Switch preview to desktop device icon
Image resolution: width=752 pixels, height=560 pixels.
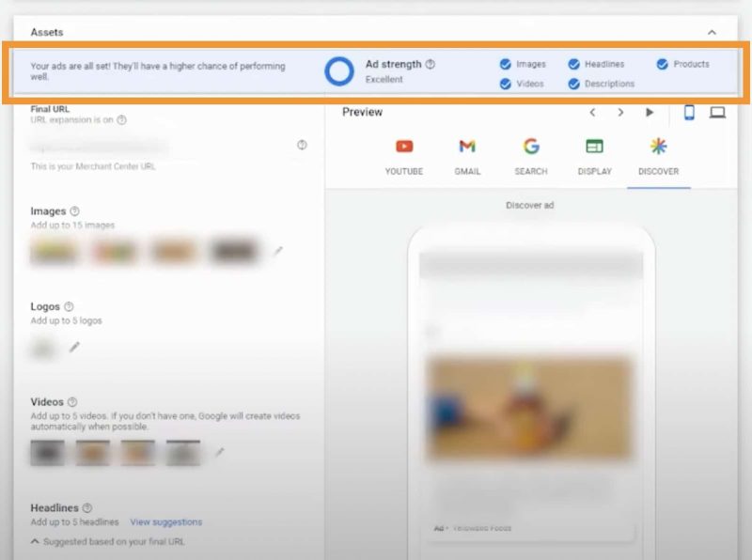717,113
